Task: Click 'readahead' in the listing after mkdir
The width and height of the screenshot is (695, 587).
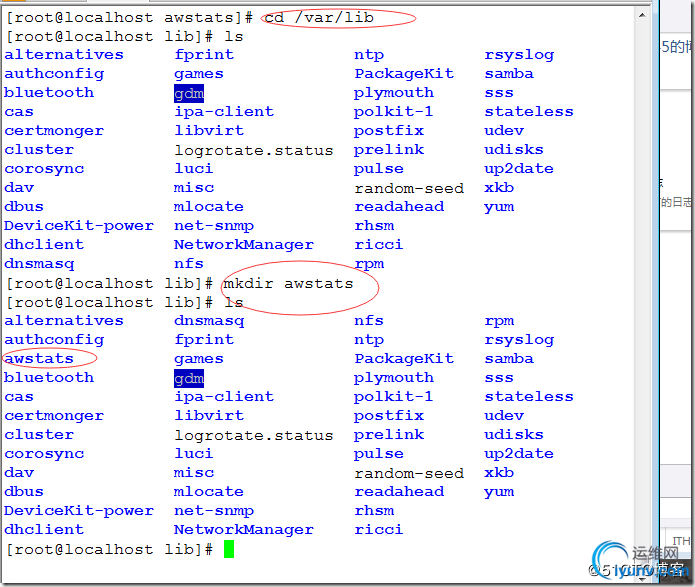Action: (x=399, y=492)
